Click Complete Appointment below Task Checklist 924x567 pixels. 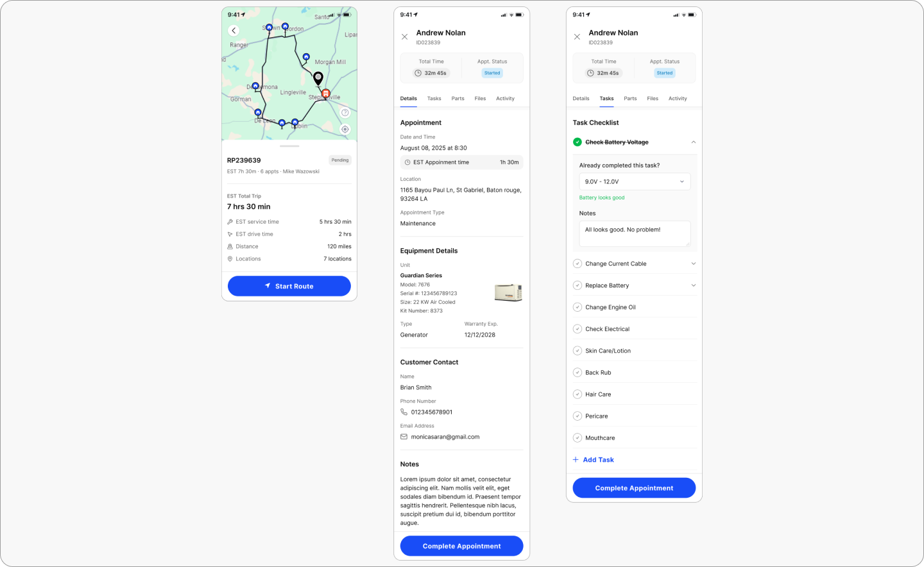click(x=634, y=488)
